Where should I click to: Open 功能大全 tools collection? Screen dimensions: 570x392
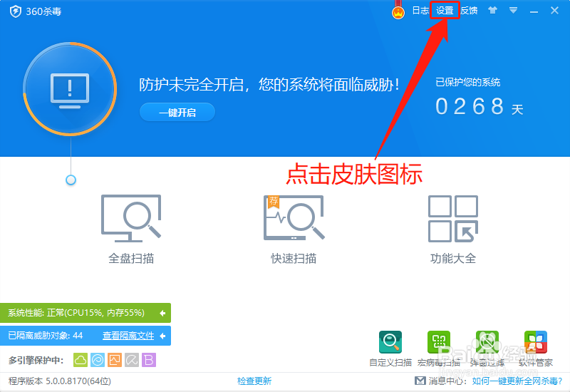tap(453, 229)
